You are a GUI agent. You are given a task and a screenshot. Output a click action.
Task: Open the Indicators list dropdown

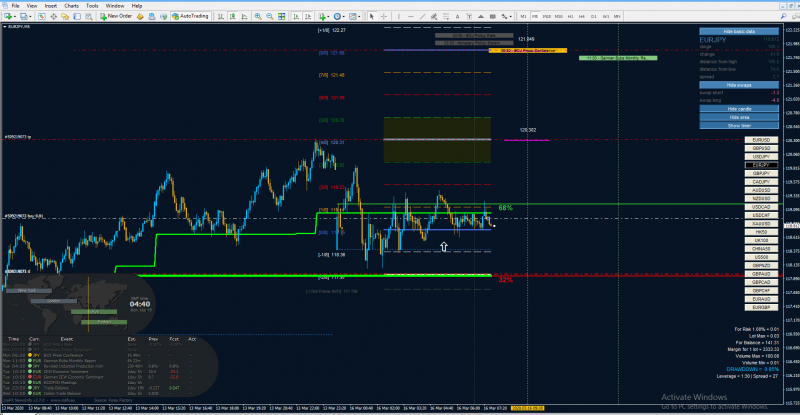[x=323, y=16]
